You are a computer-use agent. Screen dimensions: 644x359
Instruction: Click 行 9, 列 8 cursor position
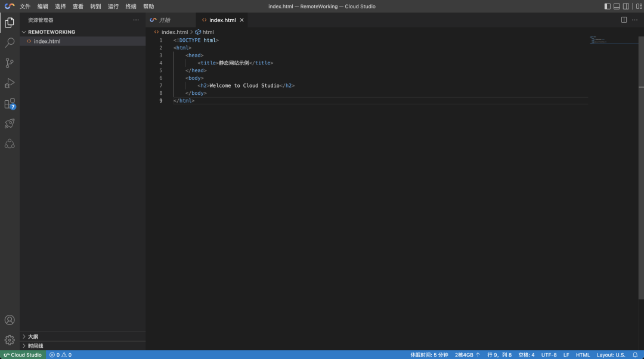pos(500,355)
